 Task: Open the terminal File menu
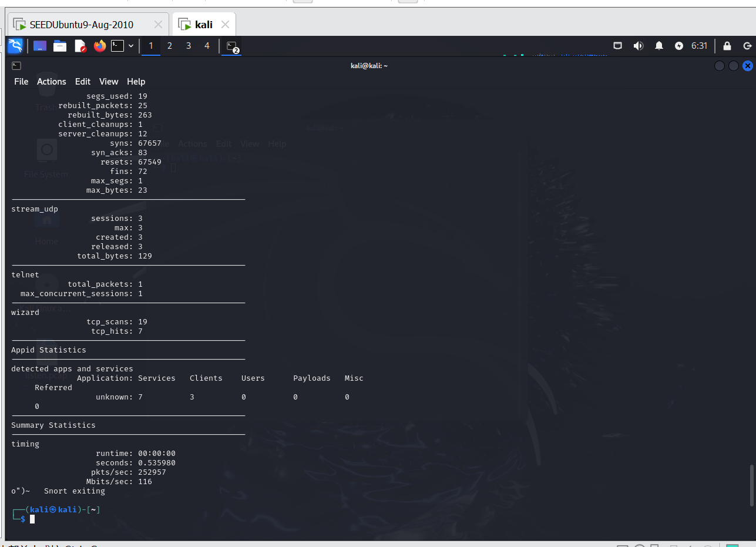(x=21, y=82)
